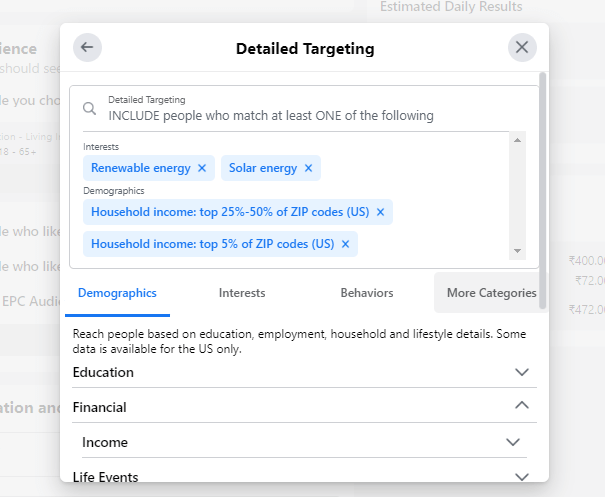605x497 pixels.
Task: Switch to the Behaviors tab
Action: click(367, 293)
